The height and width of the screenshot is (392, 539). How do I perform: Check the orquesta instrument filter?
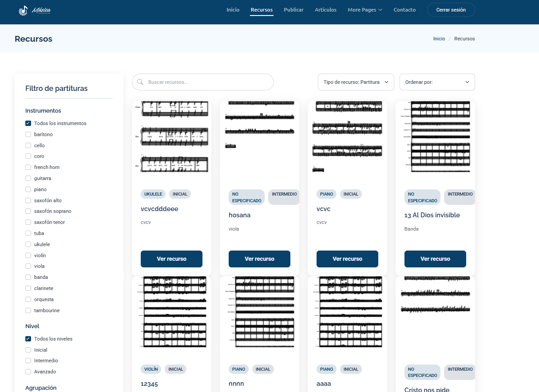[x=28, y=299]
